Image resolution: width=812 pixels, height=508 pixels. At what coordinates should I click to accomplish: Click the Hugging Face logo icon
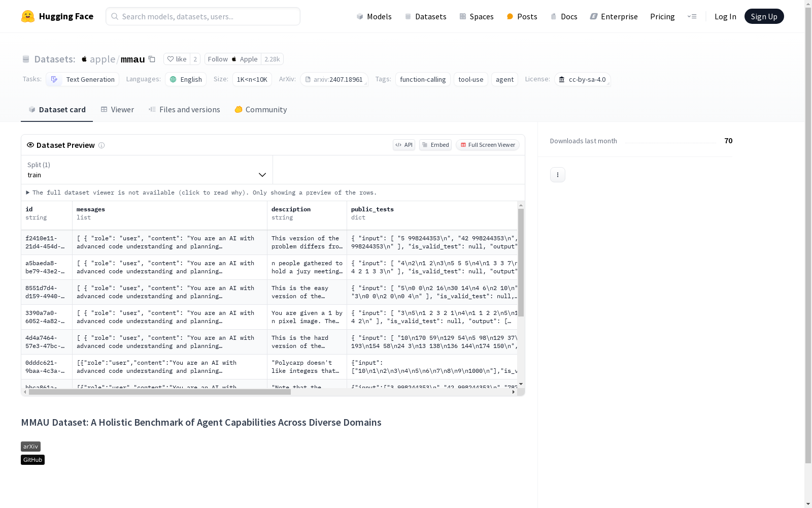(x=28, y=16)
